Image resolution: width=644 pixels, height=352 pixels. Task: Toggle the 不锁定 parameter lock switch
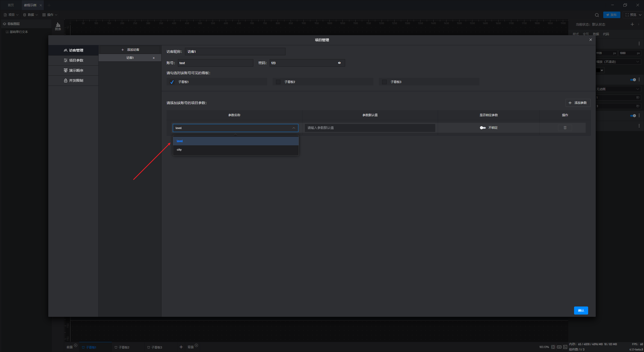(x=482, y=128)
